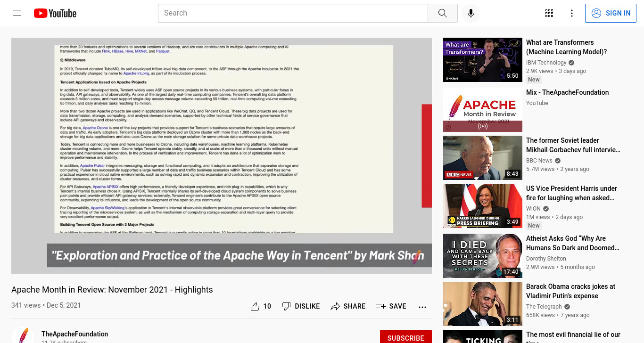Image resolution: width=644 pixels, height=343 pixels.
Task: Open 'Mix - TheApacheFoundation' title
Action: [x=567, y=92]
